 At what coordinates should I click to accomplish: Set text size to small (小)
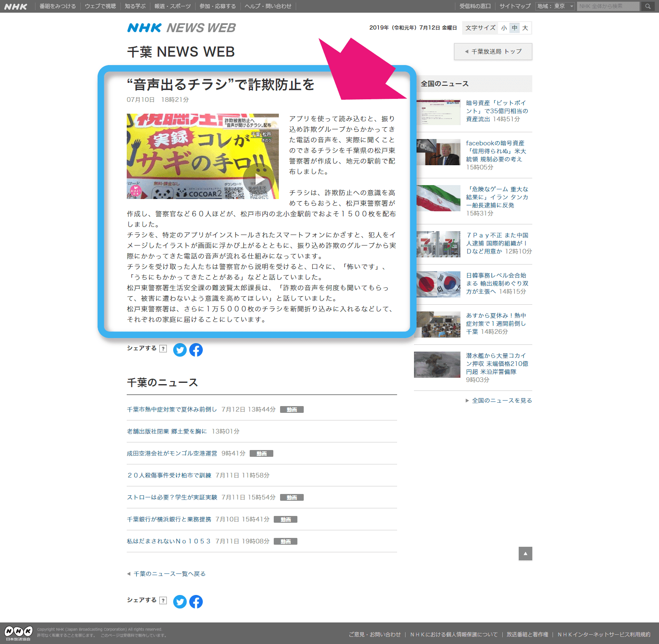click(504, 28)
